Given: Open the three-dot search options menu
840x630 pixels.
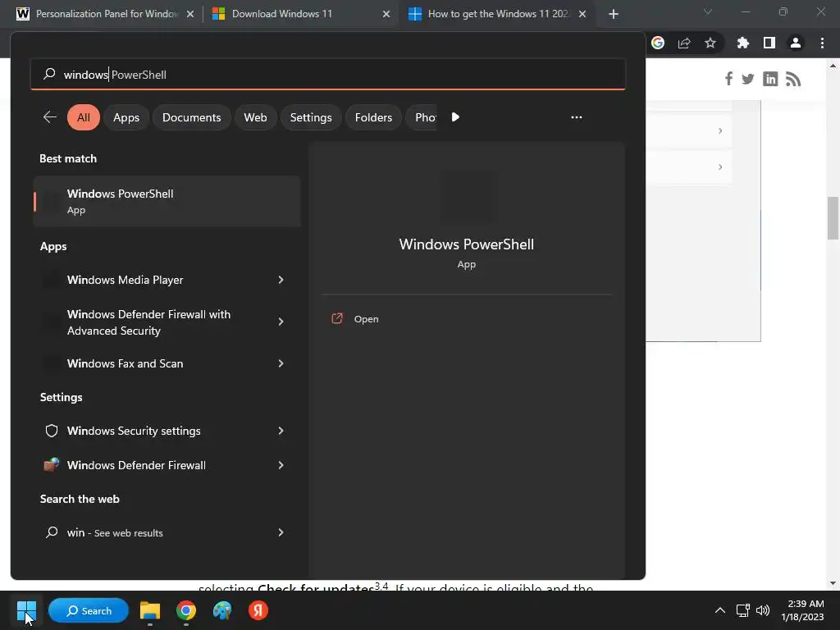Looking at the screenshot, I should click(577, 116).
